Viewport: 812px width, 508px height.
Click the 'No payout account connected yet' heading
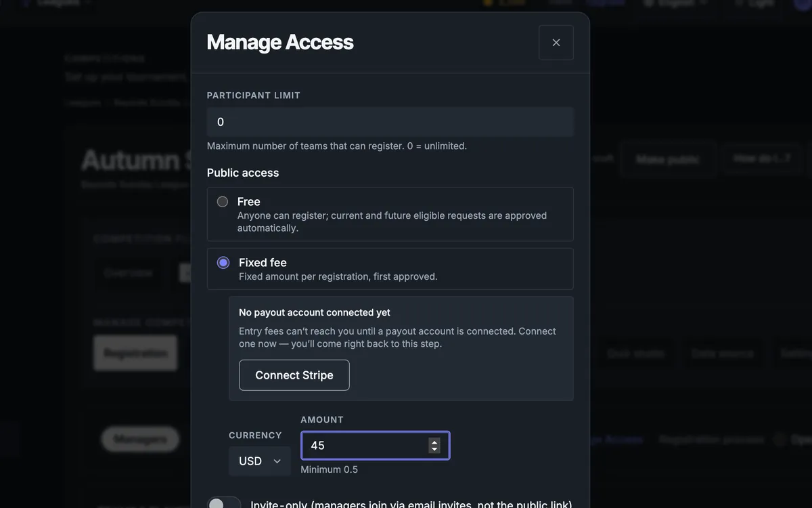(315, 312)
